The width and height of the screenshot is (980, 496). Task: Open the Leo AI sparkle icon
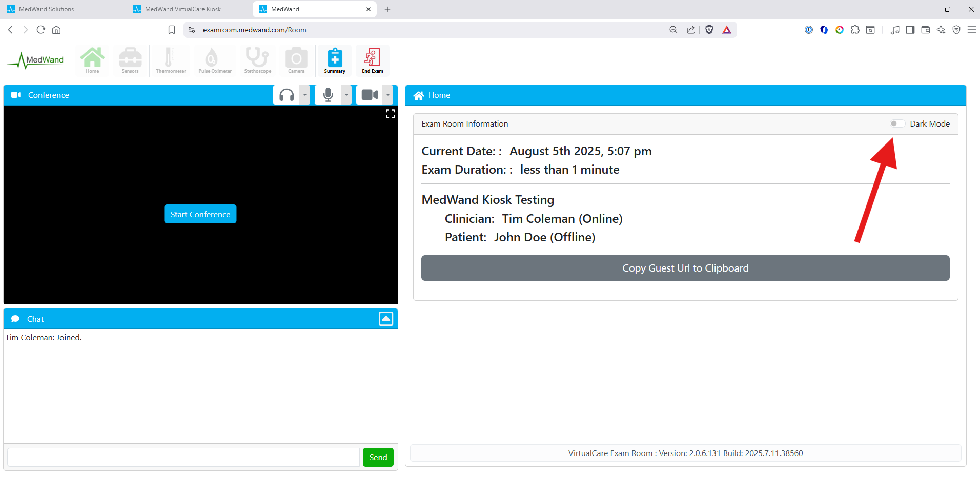pos(941,30)
